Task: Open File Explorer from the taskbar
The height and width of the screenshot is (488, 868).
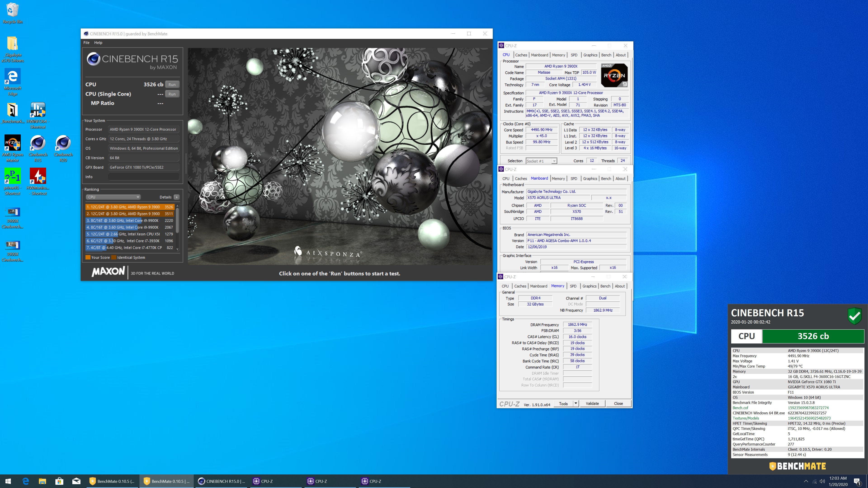Action: coord(42,481)
